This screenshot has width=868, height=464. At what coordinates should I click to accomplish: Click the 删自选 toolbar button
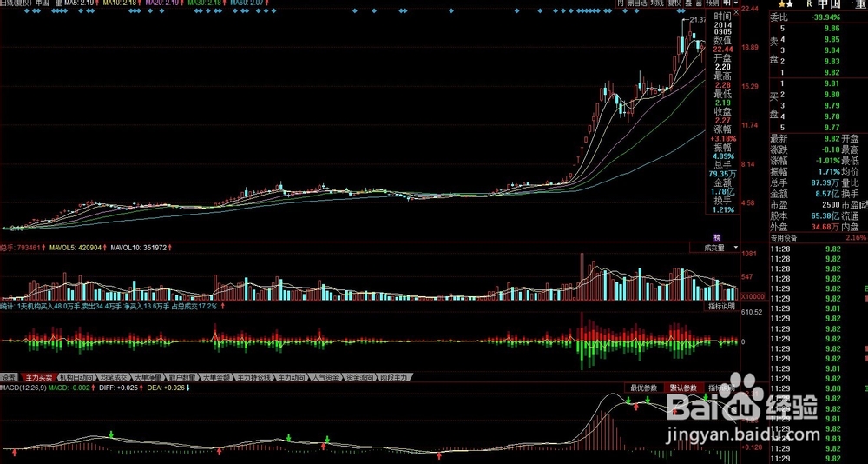tap(636, 3)
